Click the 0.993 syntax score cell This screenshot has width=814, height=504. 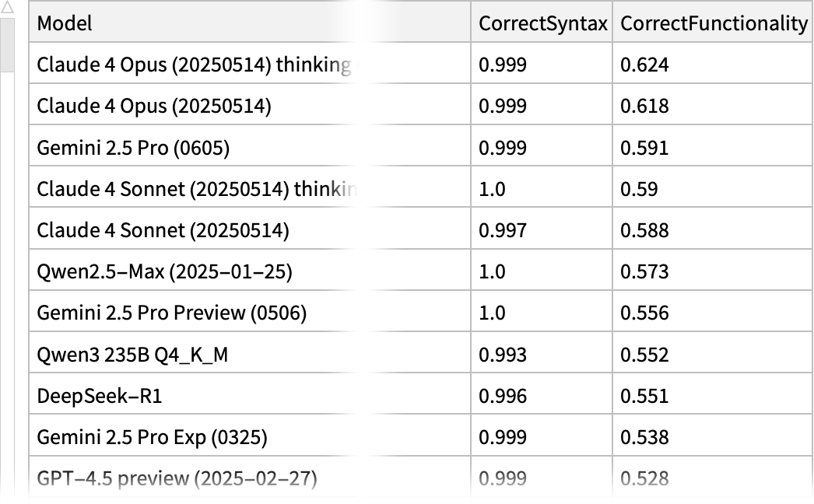click(x=503, y=355)
